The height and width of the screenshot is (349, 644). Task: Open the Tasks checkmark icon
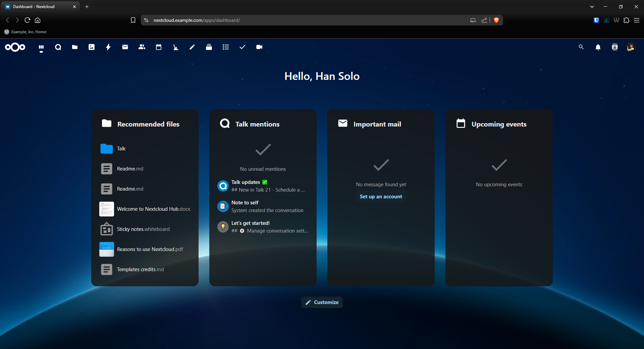[243, 47]
